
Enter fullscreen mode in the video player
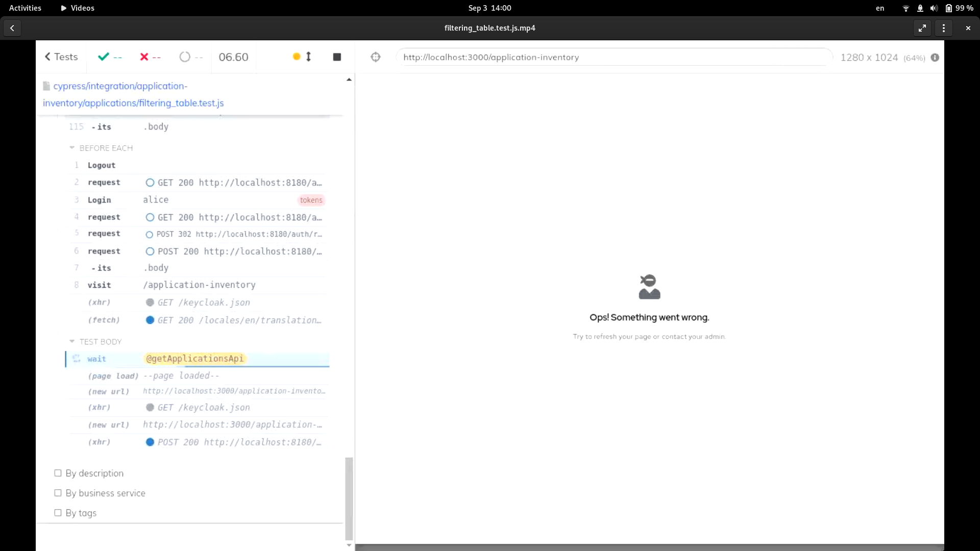click(x=922, y=28)
